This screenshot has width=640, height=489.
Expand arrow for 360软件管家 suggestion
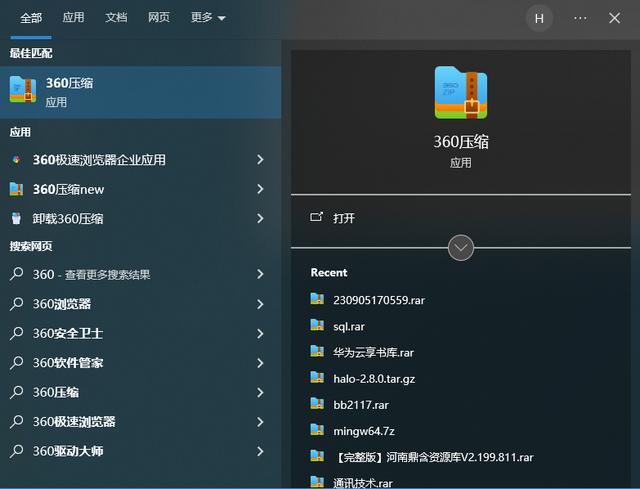pos(260,363)
